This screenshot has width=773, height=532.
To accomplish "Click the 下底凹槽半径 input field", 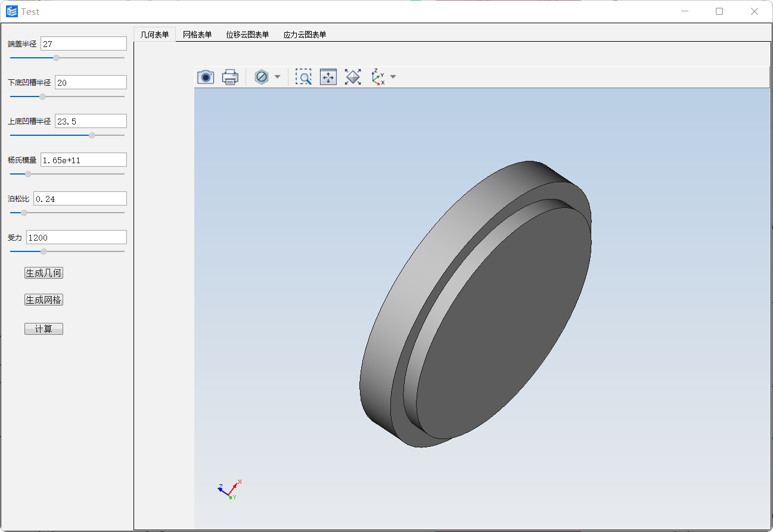I will pos(91,82).
